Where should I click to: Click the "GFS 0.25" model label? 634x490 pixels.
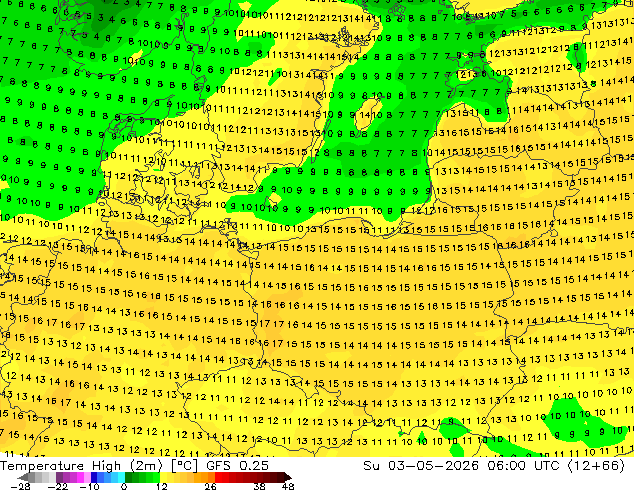click(x=237, y=466)
